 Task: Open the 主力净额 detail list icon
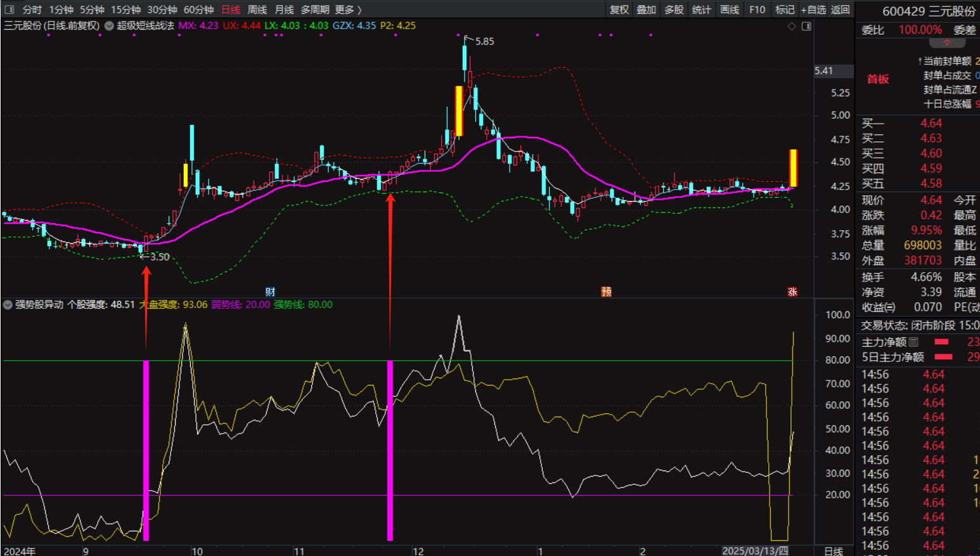click(x=913, y=342)
